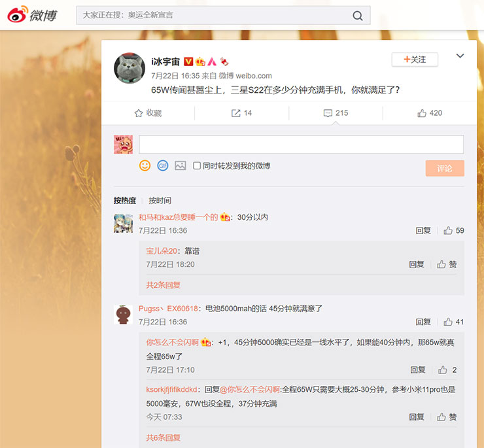Reply to the 17:10 comment
The width and height of the screenshot is (484, 448).
418,370
